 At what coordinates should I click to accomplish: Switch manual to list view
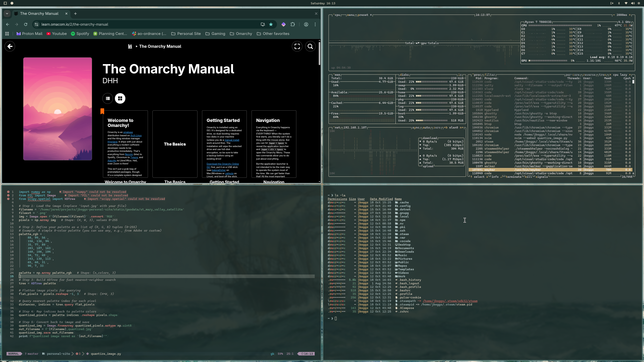coord(108,98)
